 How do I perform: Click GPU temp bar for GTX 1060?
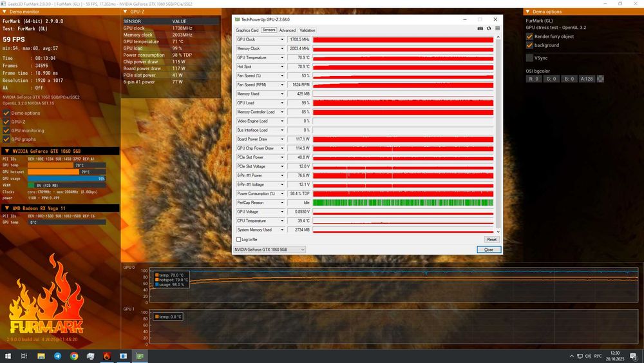[66, 165]
